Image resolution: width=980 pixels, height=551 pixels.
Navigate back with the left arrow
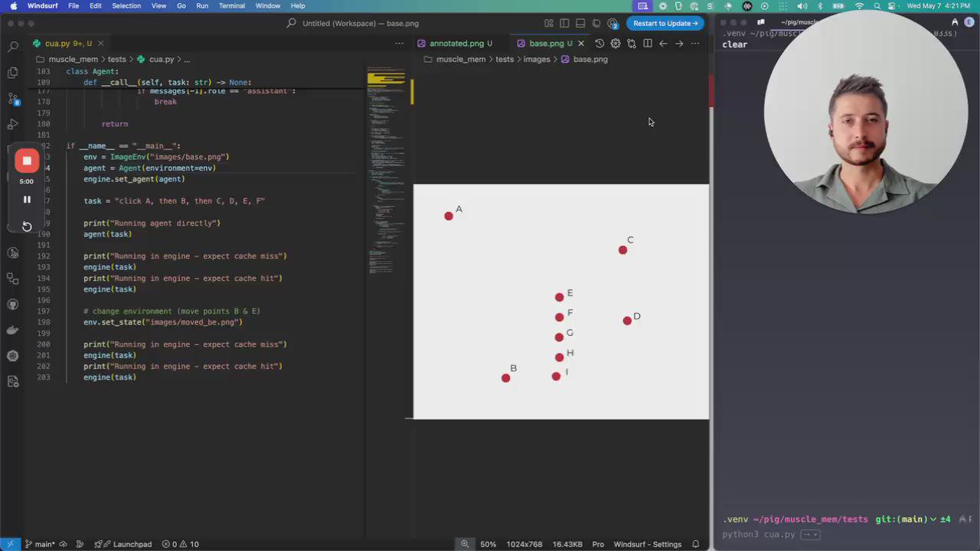click(x=663, y=44)
